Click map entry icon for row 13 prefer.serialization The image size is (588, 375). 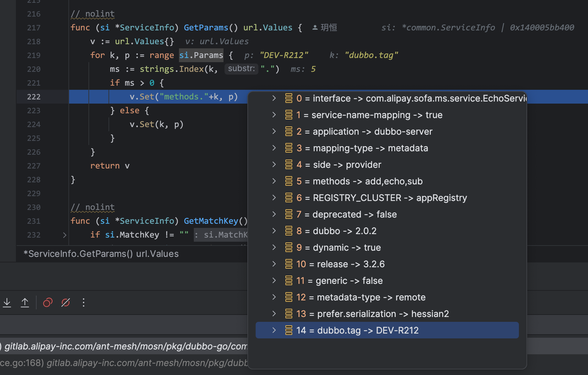pos(289,314)
